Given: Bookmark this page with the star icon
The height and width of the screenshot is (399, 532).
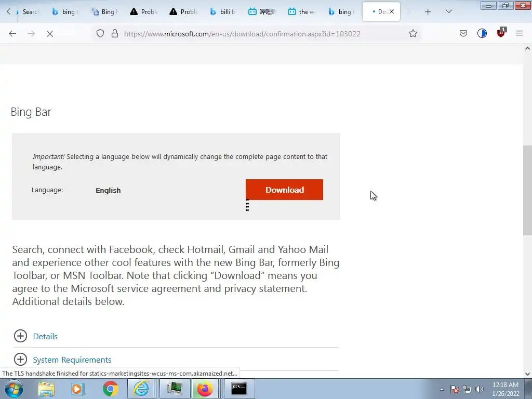Looking at the screenshot, I should coord(413,33).
